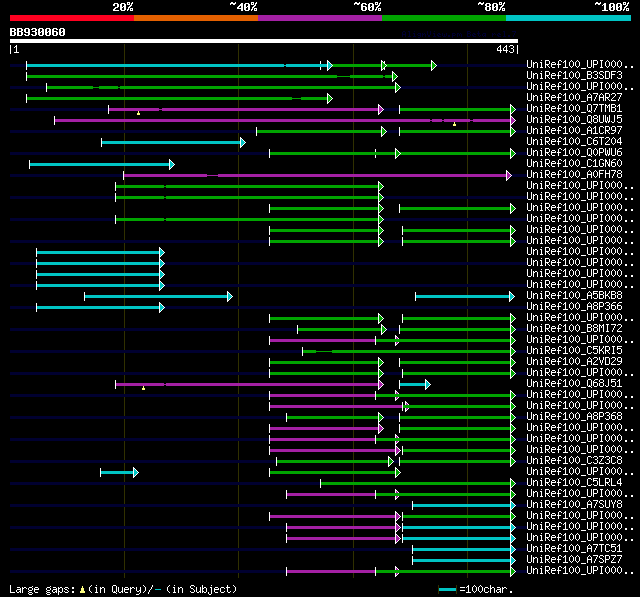Select the query name BB930060

pyautogui.click(x=38, y=32)
